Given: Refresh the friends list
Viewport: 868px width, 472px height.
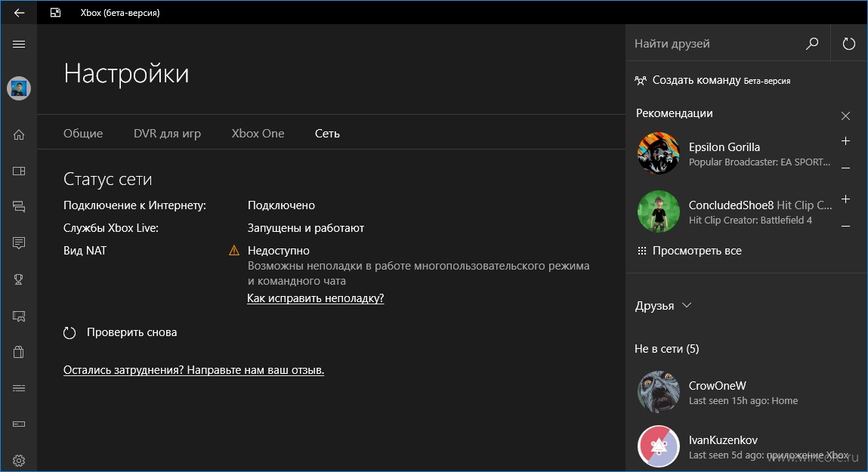Looking at the screenshot, I should [848, 43].
